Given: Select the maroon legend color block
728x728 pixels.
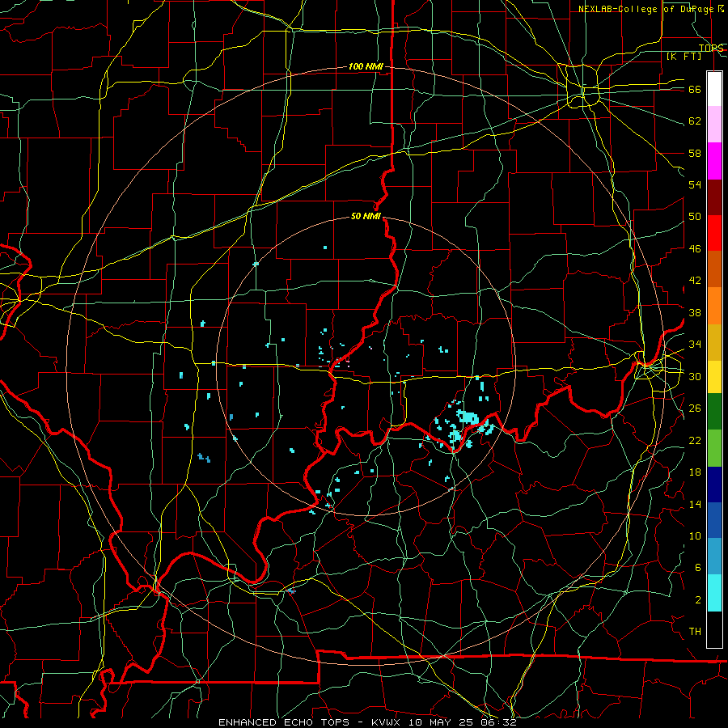Looking at the screenshot, I should [x=714, y=197].
